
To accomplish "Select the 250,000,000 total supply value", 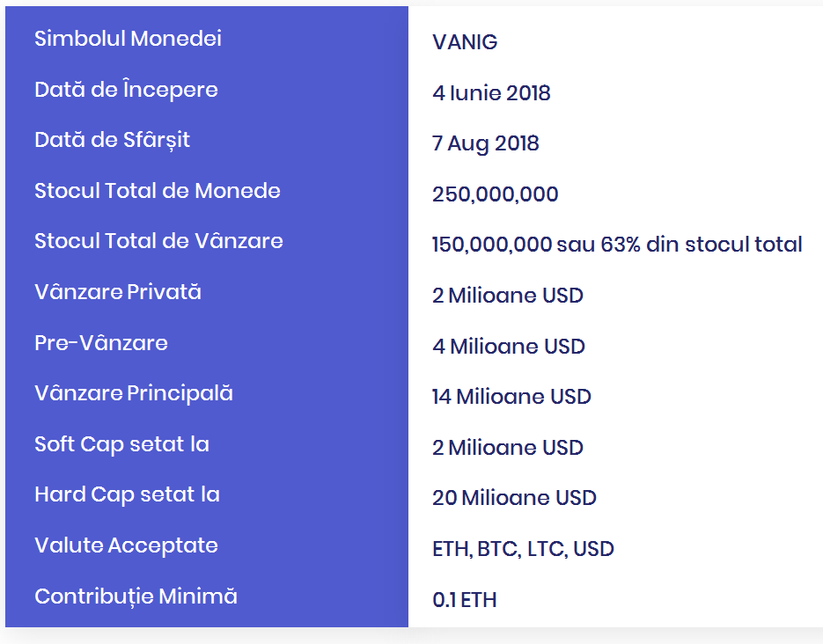I will coord(495,194).
